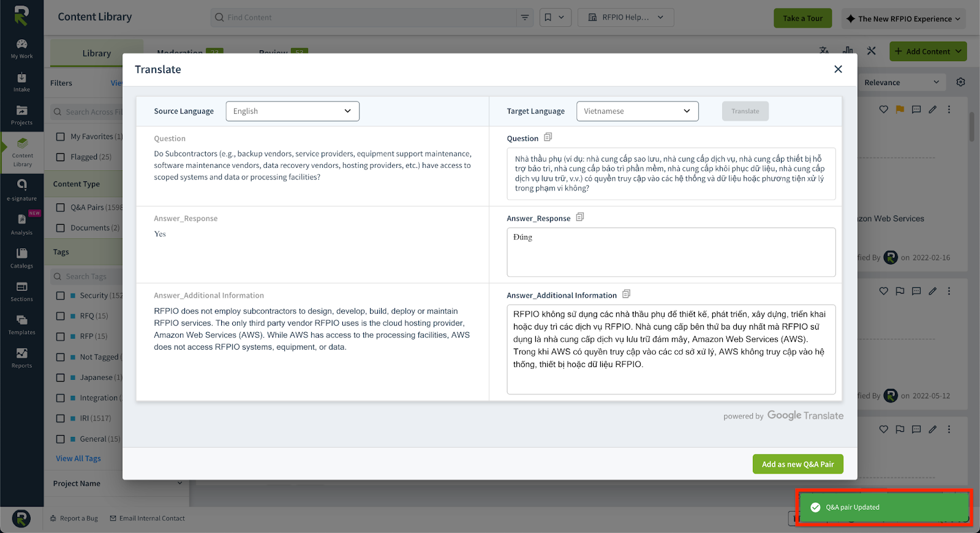
Task: Open Reports in the sidebar
Action: tap(21, 358)
